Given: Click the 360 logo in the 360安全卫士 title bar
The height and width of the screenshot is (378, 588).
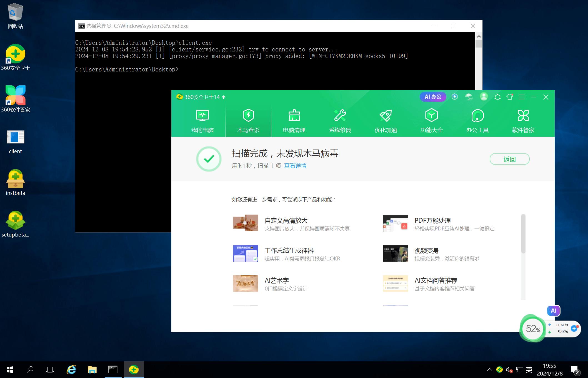Looking at the screenshot, I should [x=179, y=97].
